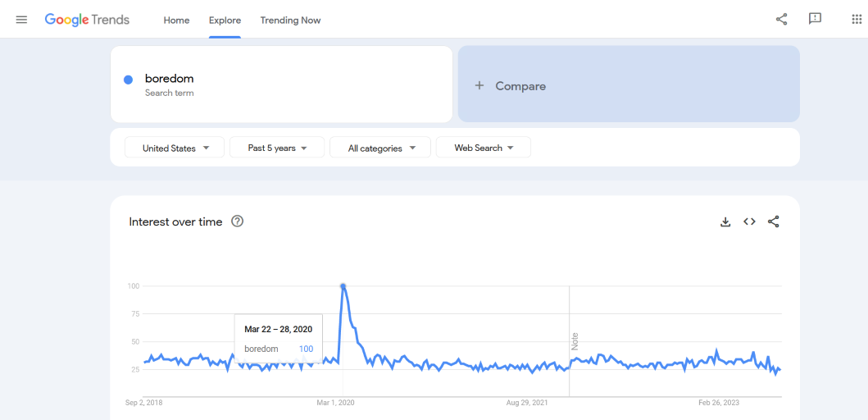Click the Search term label under boredom
This screenshot has height=420, width=868.
(x=170, y=93)
